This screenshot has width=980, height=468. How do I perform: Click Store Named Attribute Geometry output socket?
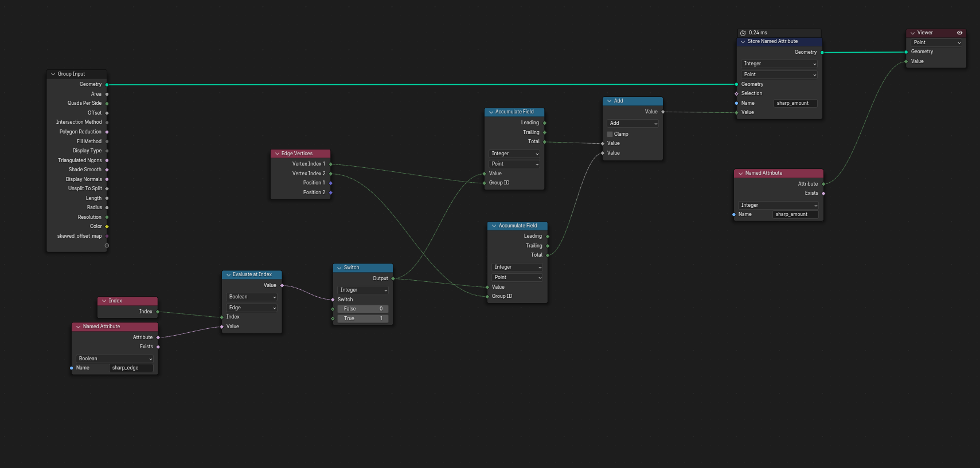(822, 52)
